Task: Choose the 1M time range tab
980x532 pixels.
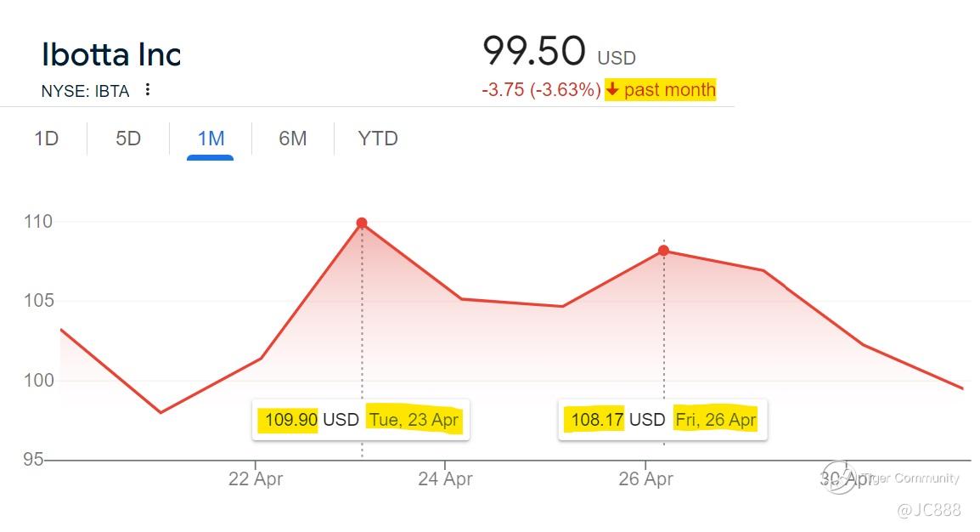Action: pyautogui.click(x=211, y=139)
